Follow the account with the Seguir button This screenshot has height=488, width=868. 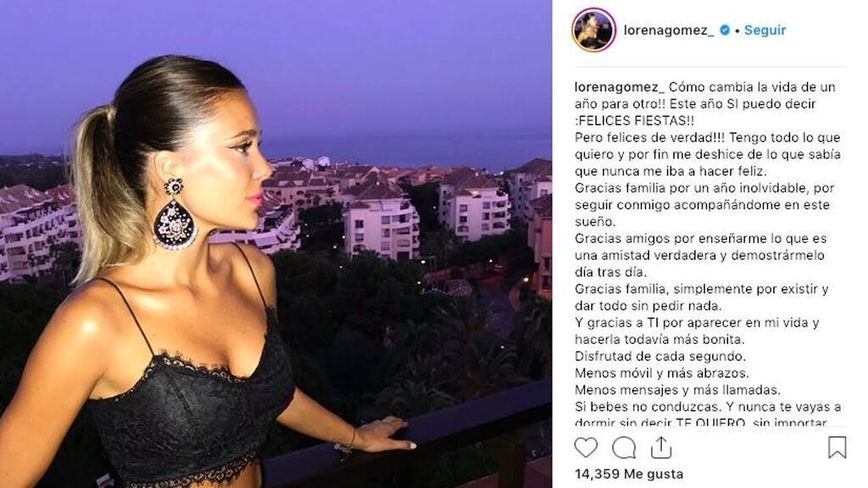point(765,30)
